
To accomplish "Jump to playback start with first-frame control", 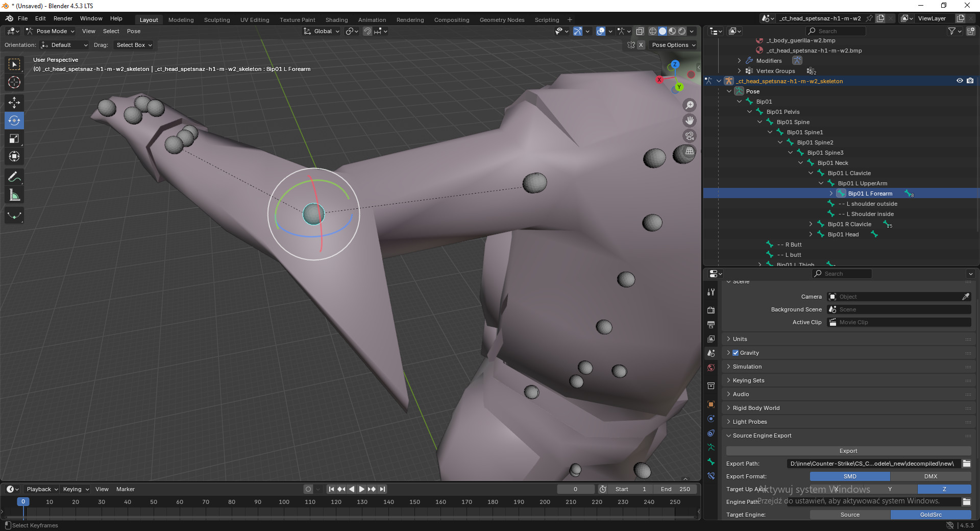I will [331, 489].
